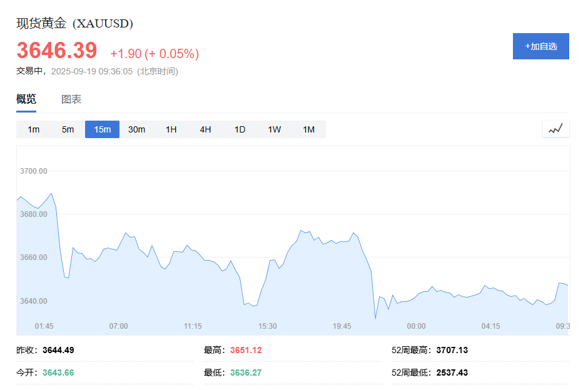
Task: Select the 4H interval
Action: (205, 129)
